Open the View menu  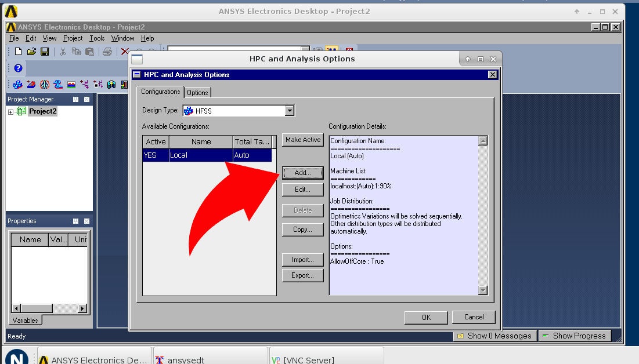point(49,38)
